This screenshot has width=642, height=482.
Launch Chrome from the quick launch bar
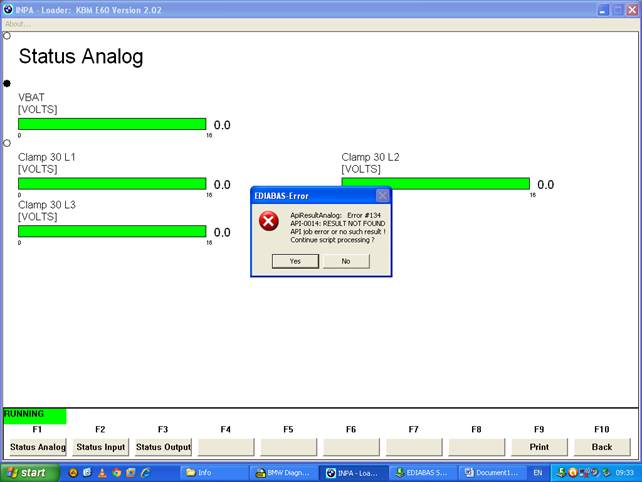[x=116, y=472]
